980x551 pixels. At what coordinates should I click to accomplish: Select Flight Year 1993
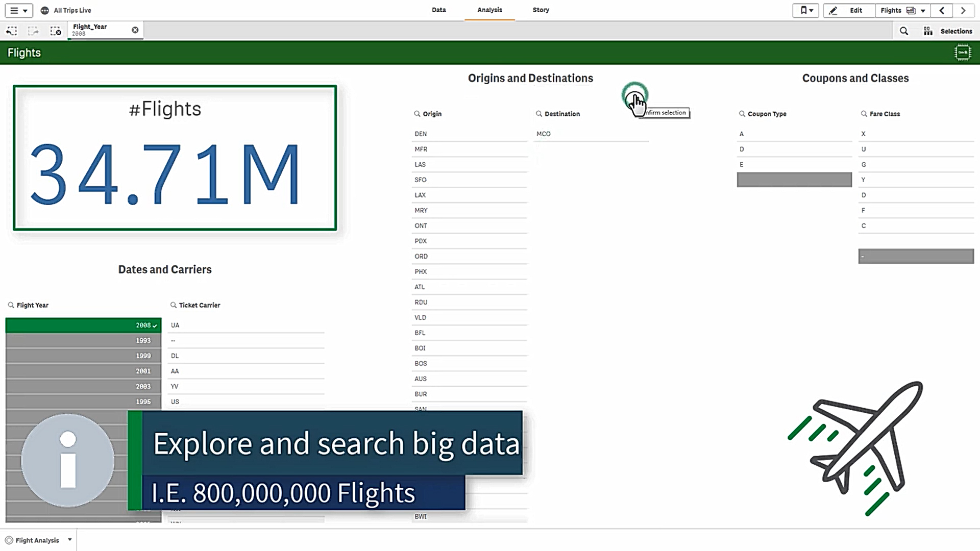(83, 340)
